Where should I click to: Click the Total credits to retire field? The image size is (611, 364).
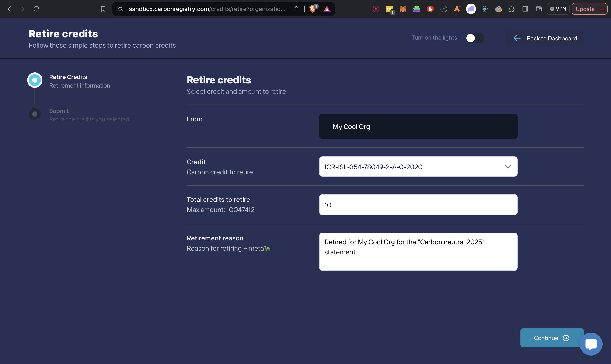418,205
